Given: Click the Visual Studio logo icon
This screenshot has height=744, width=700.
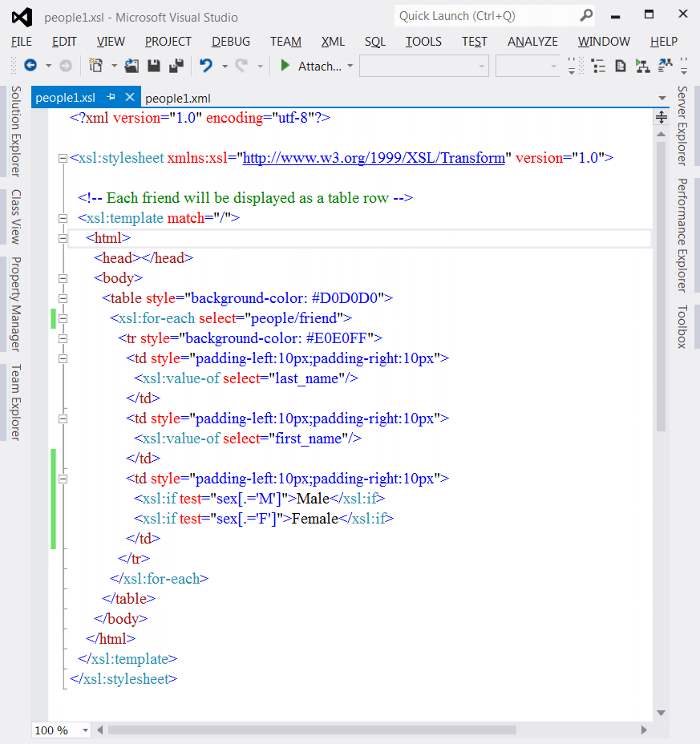Looking at the screenshot, I should (x=22, y=17).
